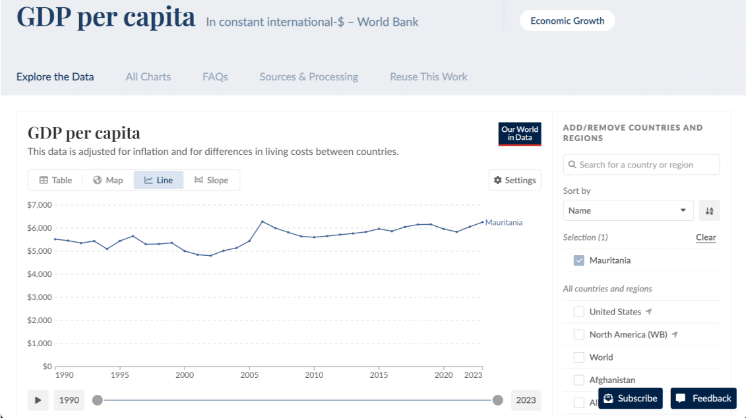Uncheck the Mauritania checkbox
Screen dimensions: 746x418
pos(579,260)
